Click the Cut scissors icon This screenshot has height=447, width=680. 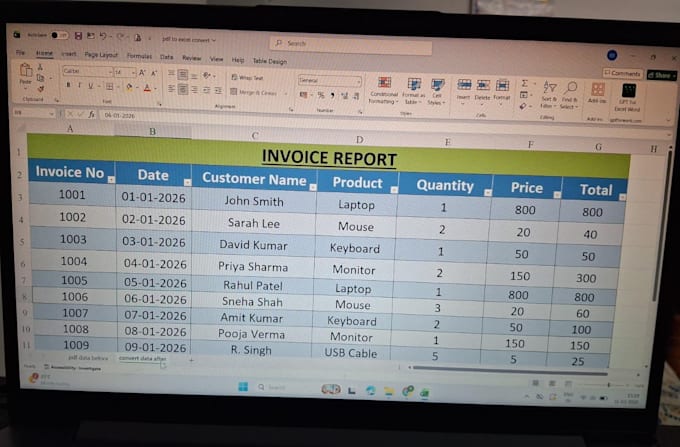click(40, 67)
